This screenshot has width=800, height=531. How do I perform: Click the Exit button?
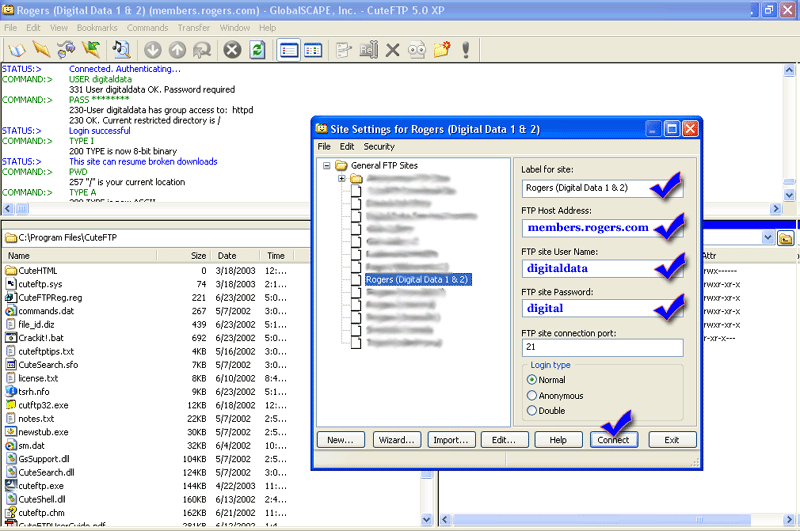tap(672, 440)
